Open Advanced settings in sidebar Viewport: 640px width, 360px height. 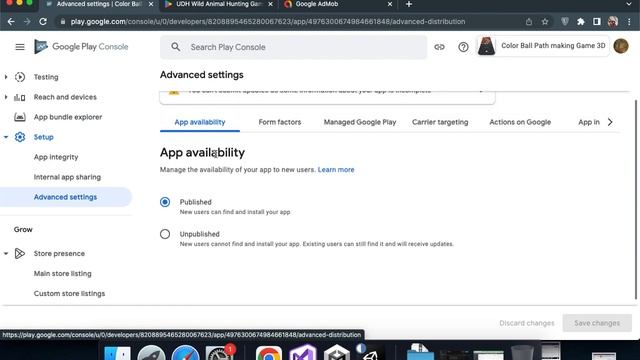pos(65,197)
